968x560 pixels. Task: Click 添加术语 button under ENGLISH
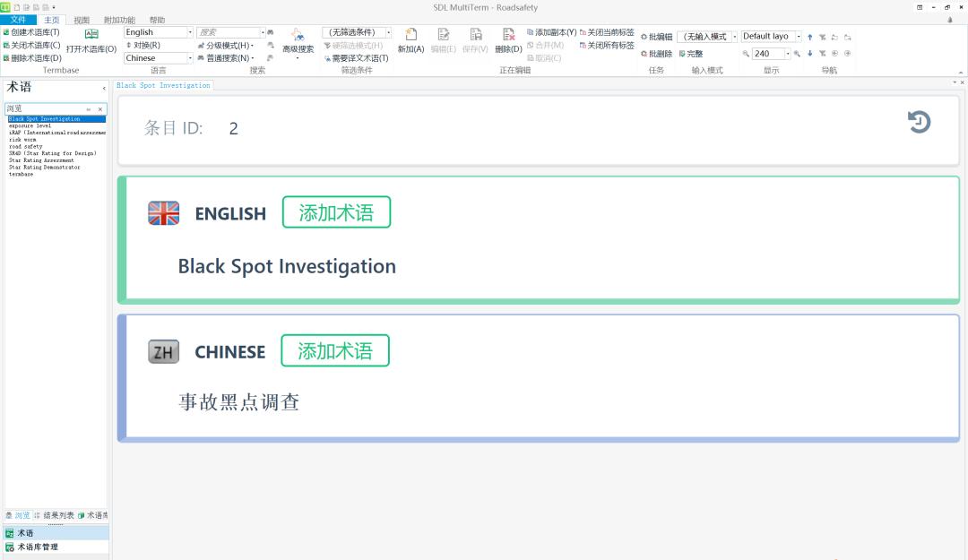coord(336,211)
